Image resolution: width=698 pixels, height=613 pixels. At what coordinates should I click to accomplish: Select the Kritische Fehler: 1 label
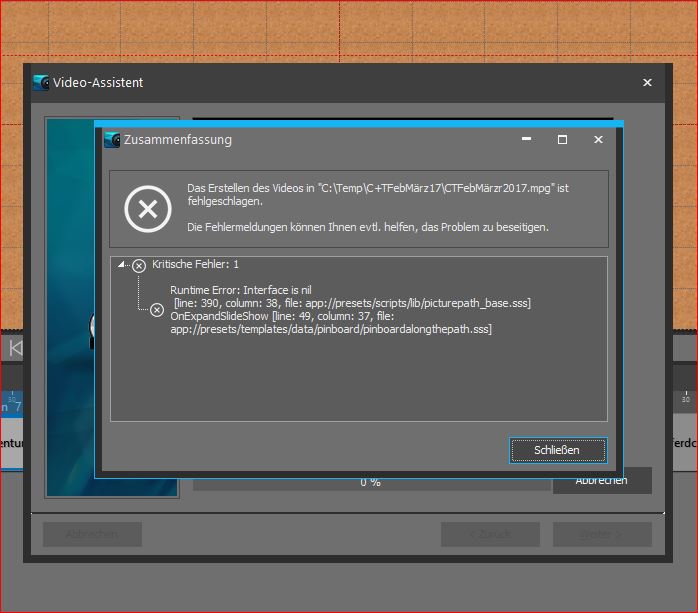click(195, 265)
